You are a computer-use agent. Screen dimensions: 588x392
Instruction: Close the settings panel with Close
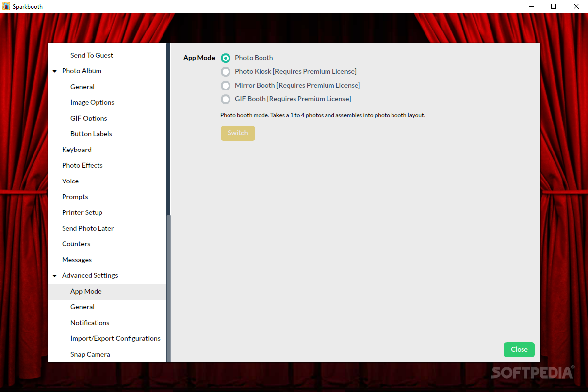click(519, 349)
